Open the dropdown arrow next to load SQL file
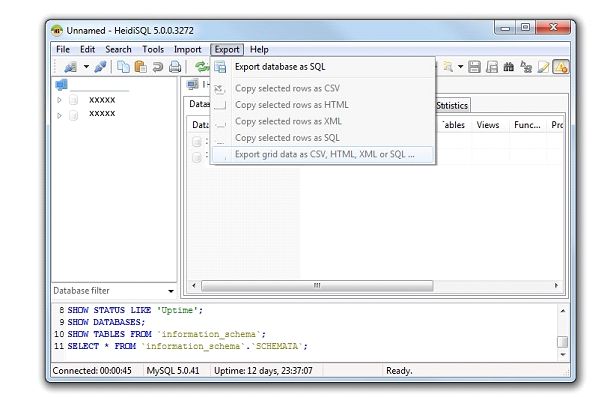613x397 pixels. [x=461, y=67]
